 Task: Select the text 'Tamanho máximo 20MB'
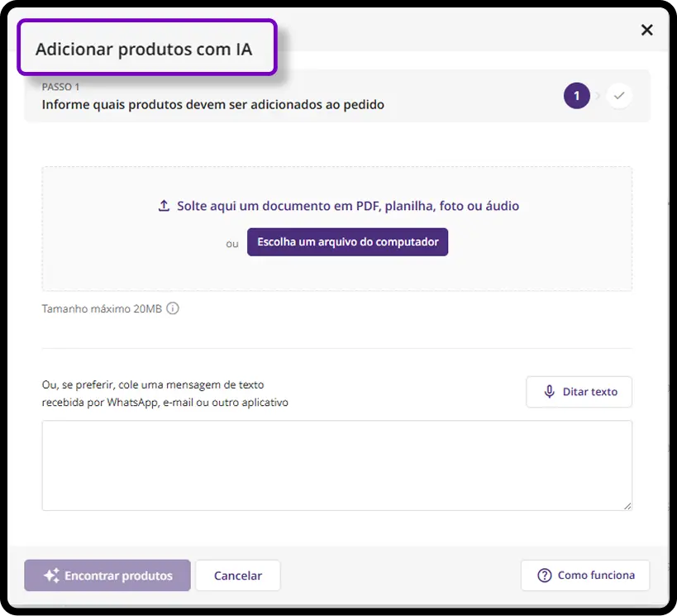coord(102,308)
